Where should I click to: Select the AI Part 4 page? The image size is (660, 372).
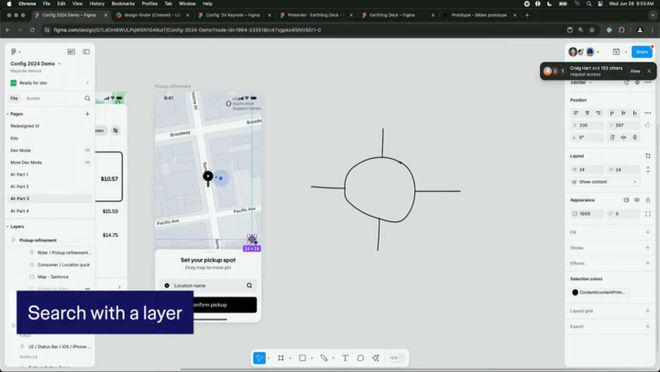click(20, 211)
